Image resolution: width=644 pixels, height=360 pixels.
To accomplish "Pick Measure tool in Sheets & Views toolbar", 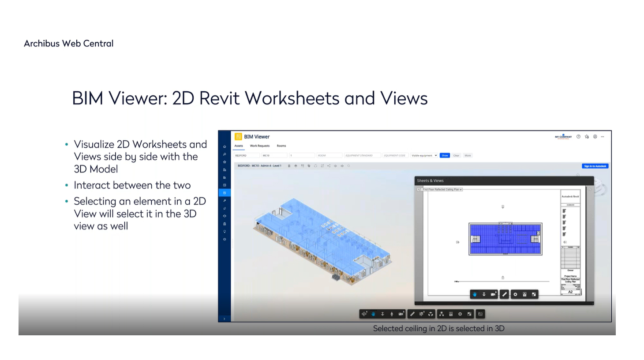I will pyautogui.click(x=504, y=294).
